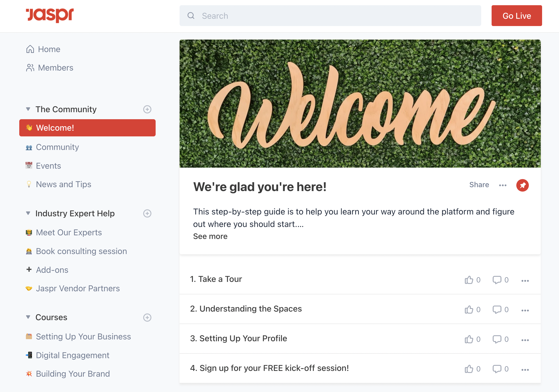Viewport: 559px width, 392px height.
Task: Open the three-dot menu beside Share
Action: coord(503,185)
